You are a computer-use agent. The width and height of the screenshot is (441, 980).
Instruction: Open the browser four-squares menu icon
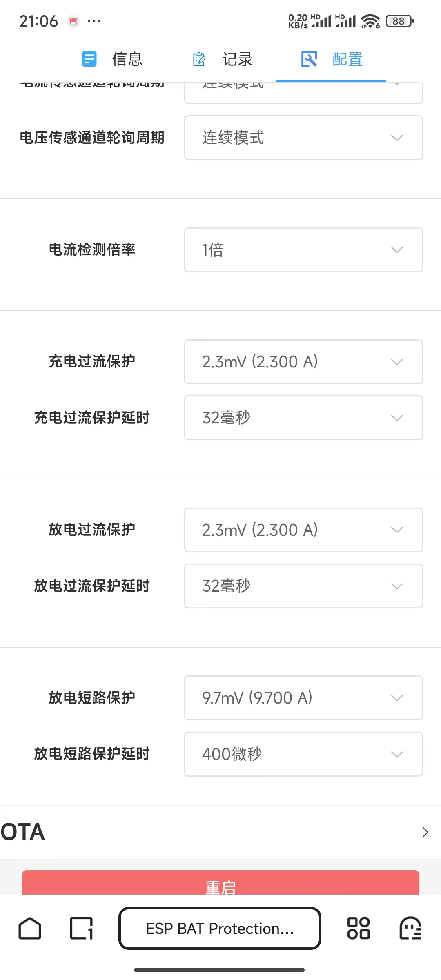point(358,928)
